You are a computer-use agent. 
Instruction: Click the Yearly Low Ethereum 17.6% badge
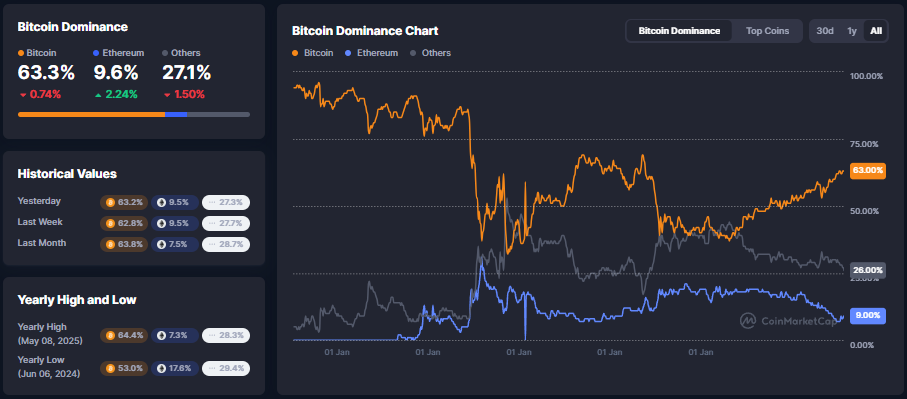click(175, 368)
